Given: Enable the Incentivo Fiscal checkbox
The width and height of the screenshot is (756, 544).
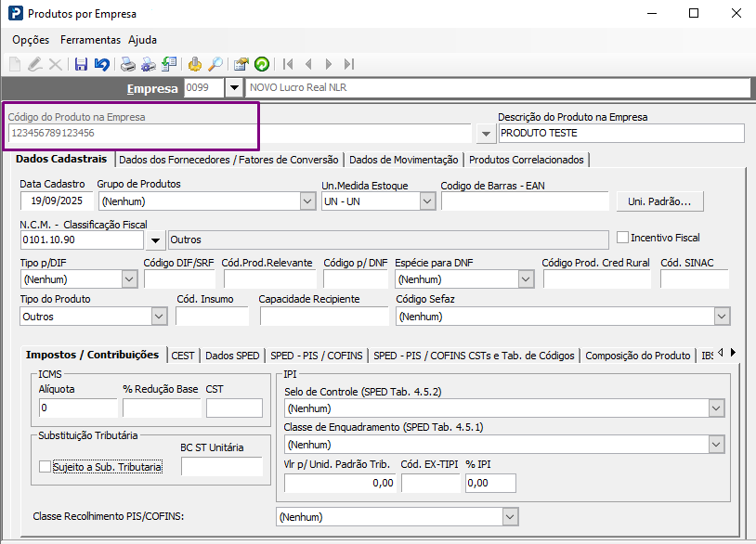Looking at the screenshot, I should coord(623,238).
